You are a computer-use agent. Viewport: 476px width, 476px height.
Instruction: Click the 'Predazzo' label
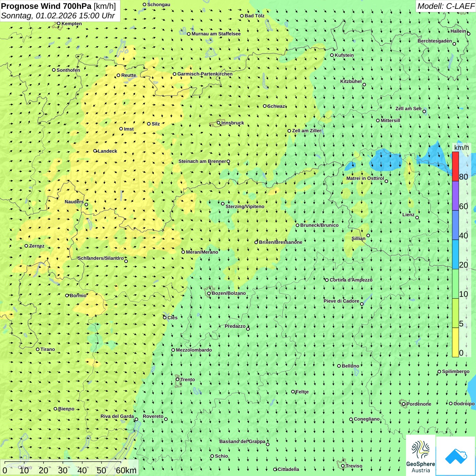[x=235, y=326]
